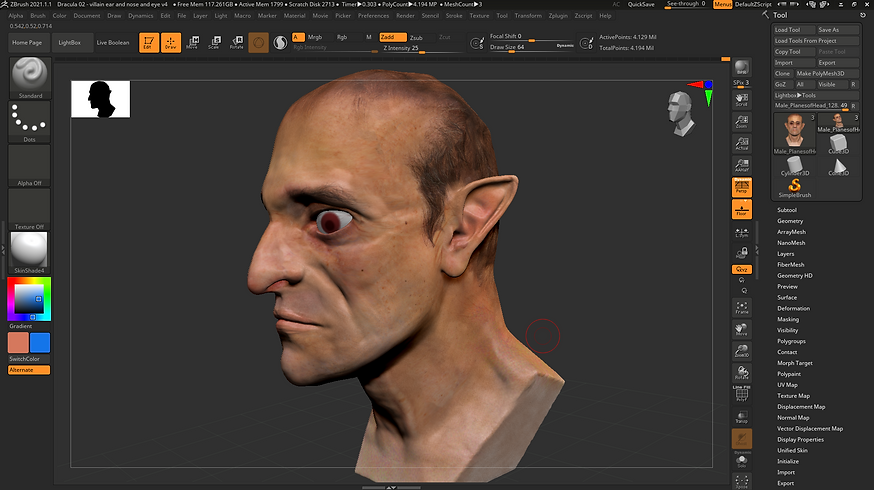Open the Zplugin menu
The width and height of the screenshot is (874, 490).
point(558,16)
